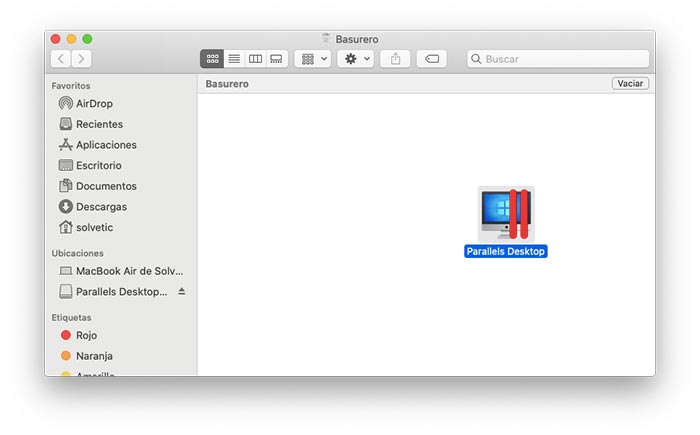Click the Escritorio sidebar icon
Screen dimensions: 700x435
coord(66,165)
